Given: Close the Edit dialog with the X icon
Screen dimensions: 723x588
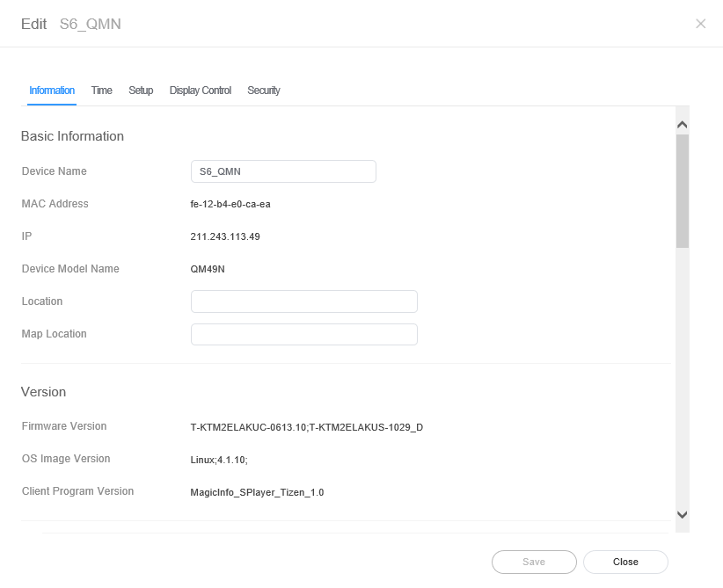Looking at the screenshot, I should (x=700, y=24).
